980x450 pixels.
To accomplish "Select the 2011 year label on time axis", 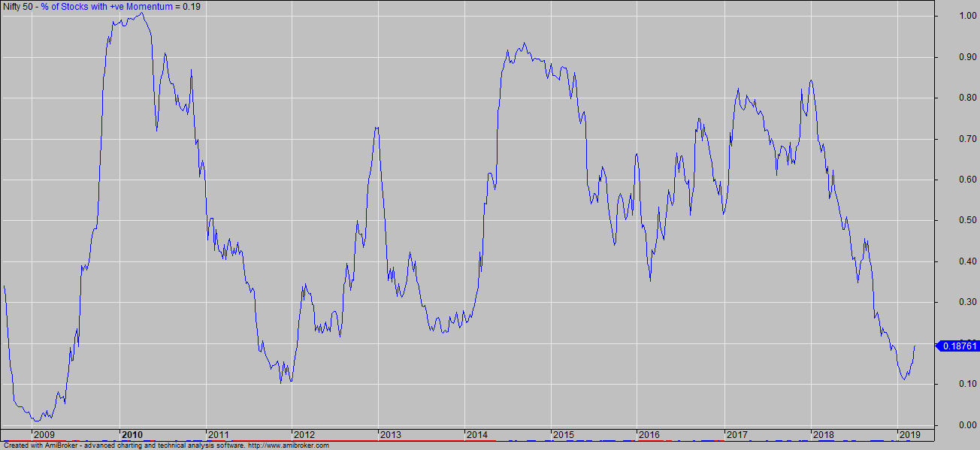I will click(x=219, y=434).
